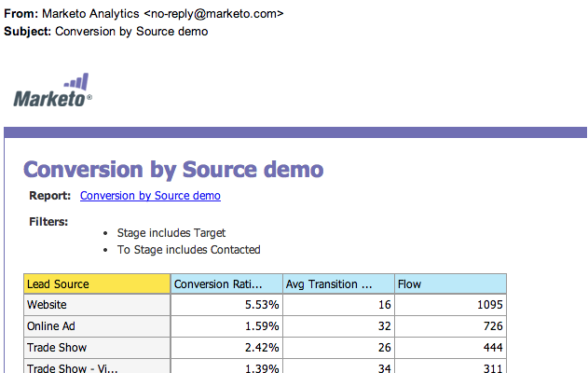The width and height of the screenshot is (588, 373).
Task: Click the flow value 1095
Action: 450,305
